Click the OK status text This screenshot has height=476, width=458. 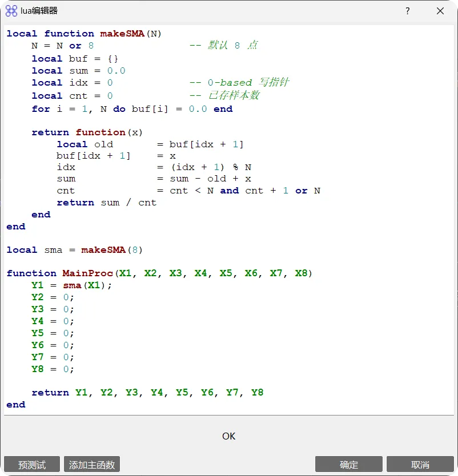point(228,436)
